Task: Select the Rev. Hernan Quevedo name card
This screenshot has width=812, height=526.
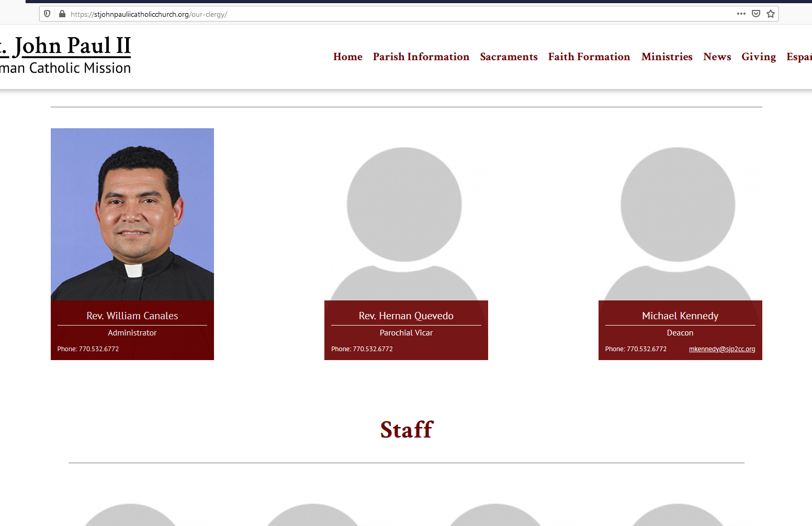Action: 406,330
